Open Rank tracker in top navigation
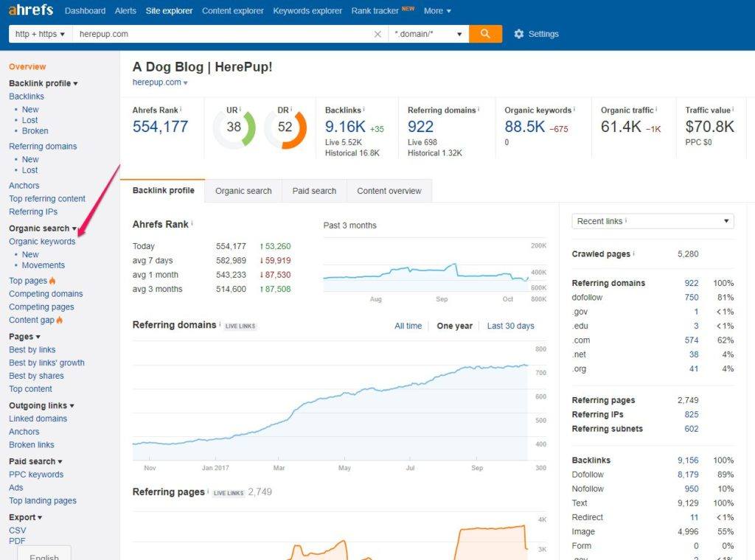 (375, 10)
